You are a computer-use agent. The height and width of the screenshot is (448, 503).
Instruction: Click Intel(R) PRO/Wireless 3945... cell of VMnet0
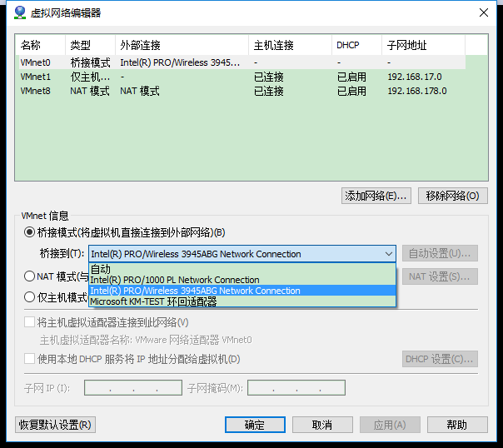click(x=180, y=62)
